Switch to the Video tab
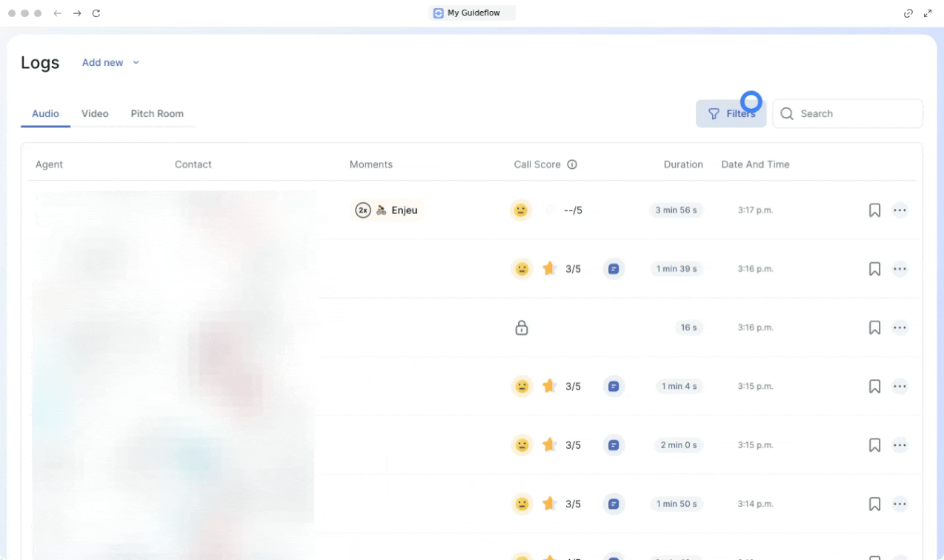Viewport: 944px width, 560px height. (95, 114)
